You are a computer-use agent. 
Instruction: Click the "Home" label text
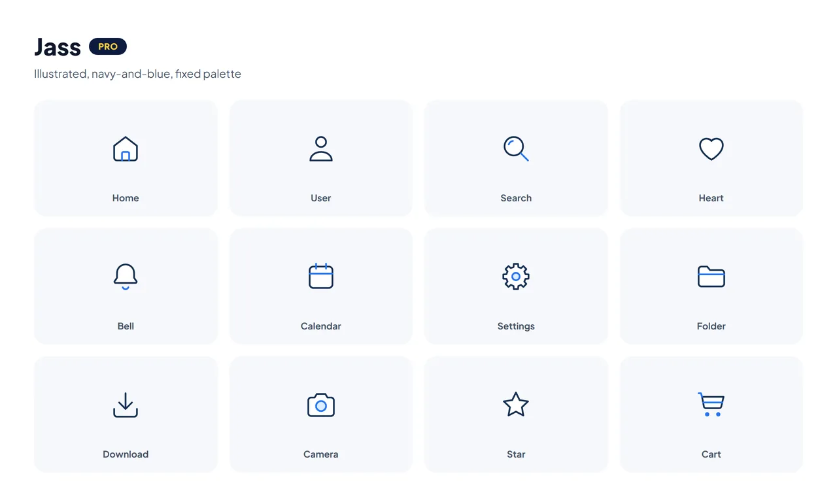pyautogui.click(x=126, y=198)
